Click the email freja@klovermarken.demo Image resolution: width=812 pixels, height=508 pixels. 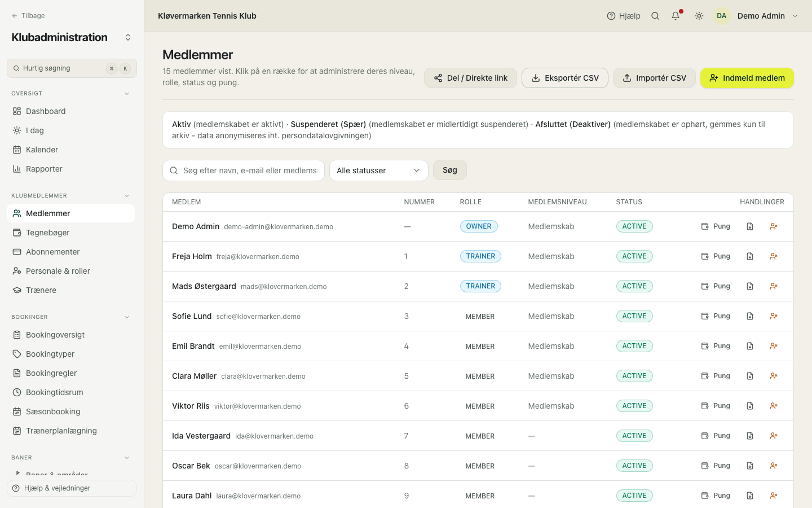pyautogui.click(x=258, y=257)
